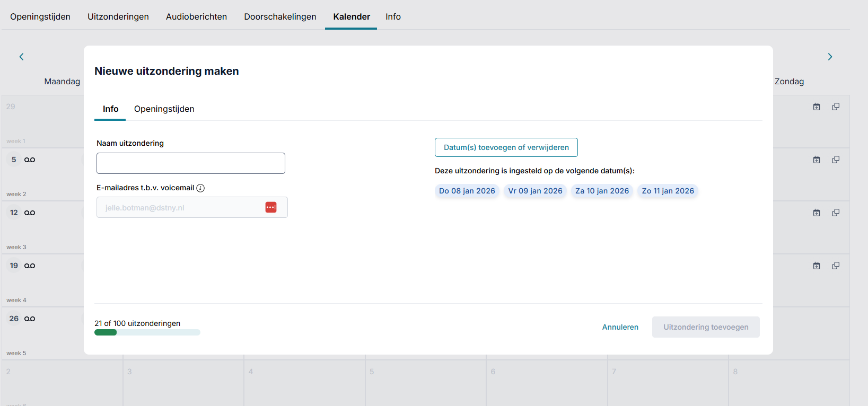Select the Kalender tab
This screenshot has height=406, width=868.
(352, 16)
